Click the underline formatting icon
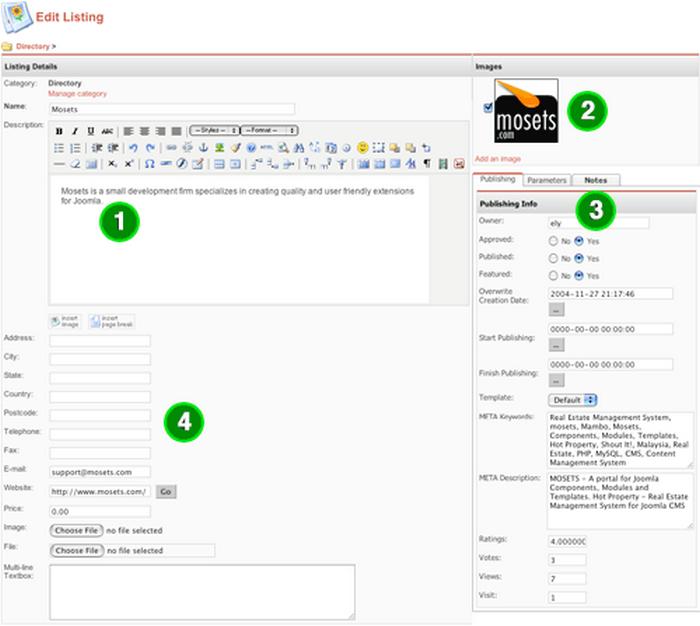This screenshot has width=700, height=626. tap(90, 131)
